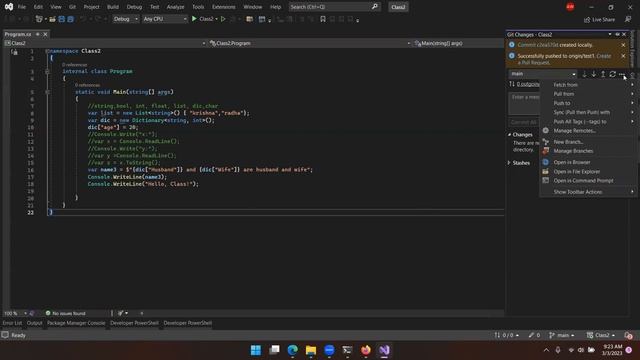The width and height of the screenshot is (640, 360).
Task: Start debugging with the green Class2 run arrow
Action: pyautogui.click(x=194, y=19)
